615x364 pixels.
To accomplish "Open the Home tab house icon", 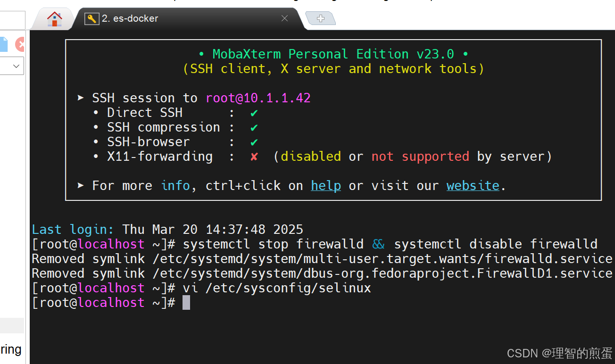I will (x=55, y=19).
